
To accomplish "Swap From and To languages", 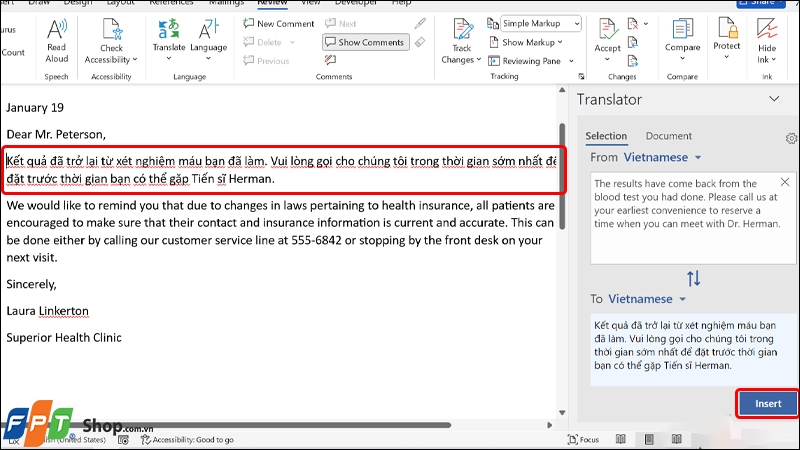I will (693, 279).
